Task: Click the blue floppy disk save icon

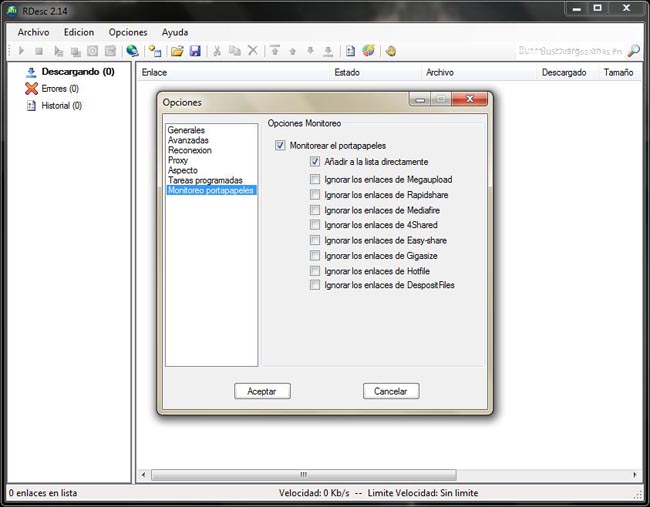Action: [195, 51]
